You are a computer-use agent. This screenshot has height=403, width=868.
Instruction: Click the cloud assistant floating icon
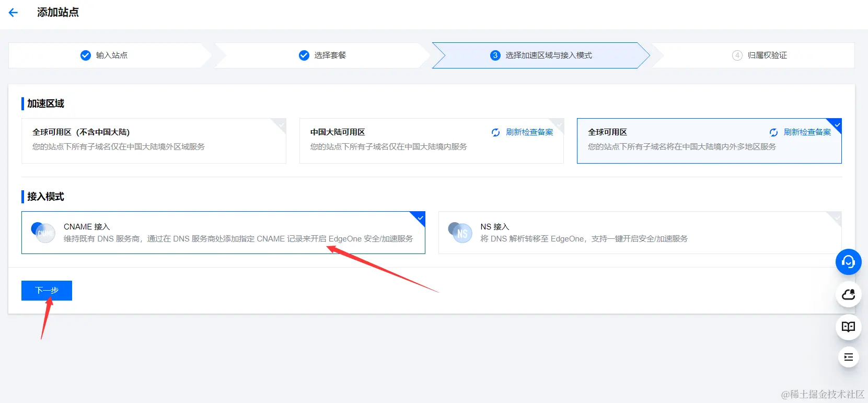[848, 294]
